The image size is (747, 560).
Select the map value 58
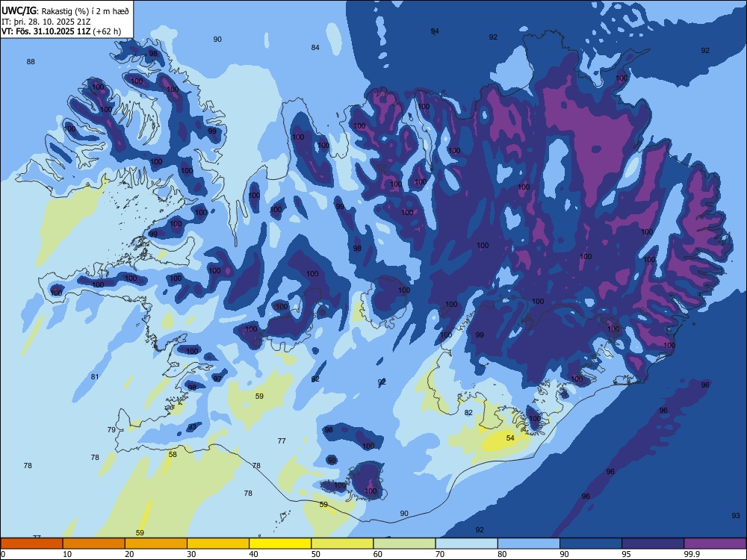[173, 454]
